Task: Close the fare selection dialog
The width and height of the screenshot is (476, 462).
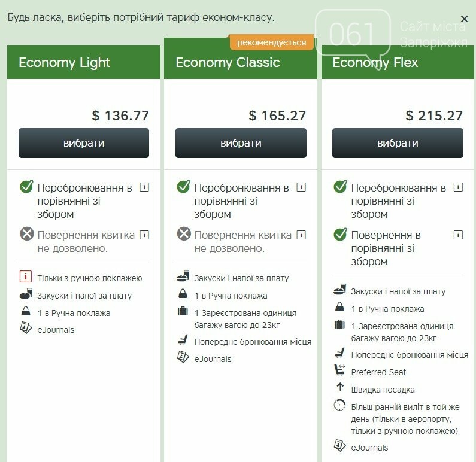Action: 464,19
